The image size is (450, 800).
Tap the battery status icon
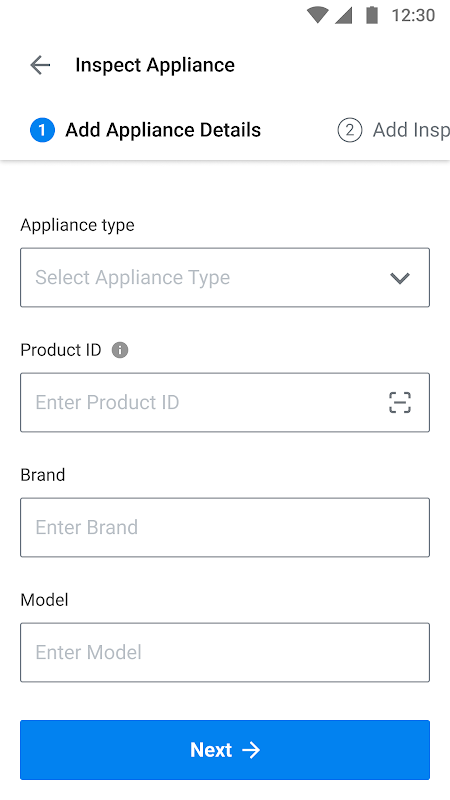(x=372, y=15)
